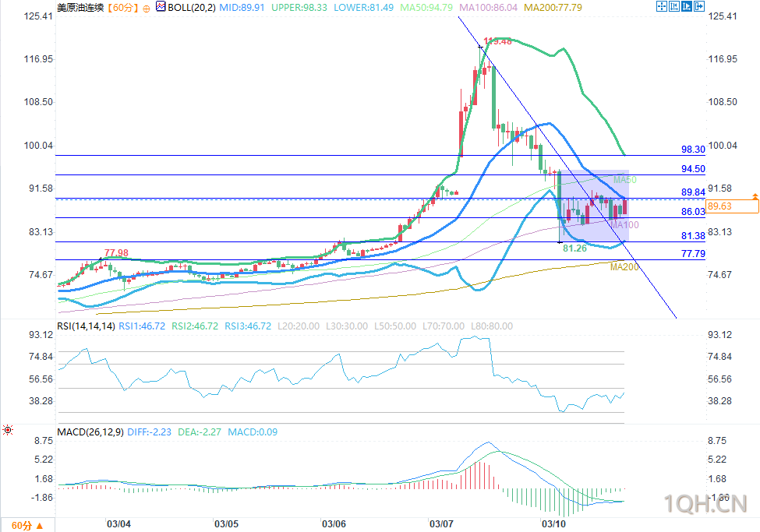The width and height of the screenshot is (760, 532).
Task: Click the blue 77.79 line label at right
Action: tap(693, 253)
